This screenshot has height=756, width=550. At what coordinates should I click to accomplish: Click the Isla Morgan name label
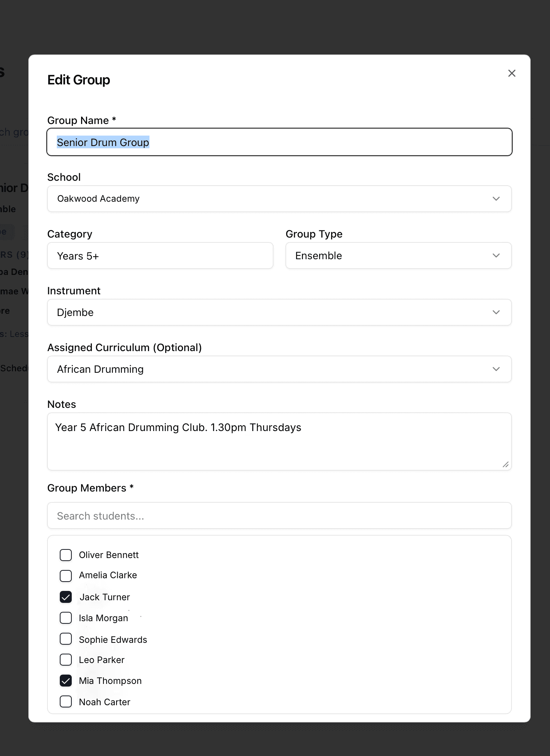point(103,618)
